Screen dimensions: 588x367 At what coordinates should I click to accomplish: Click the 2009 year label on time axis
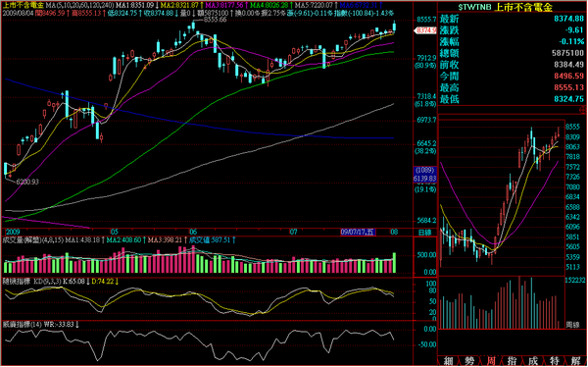point(12,232)
